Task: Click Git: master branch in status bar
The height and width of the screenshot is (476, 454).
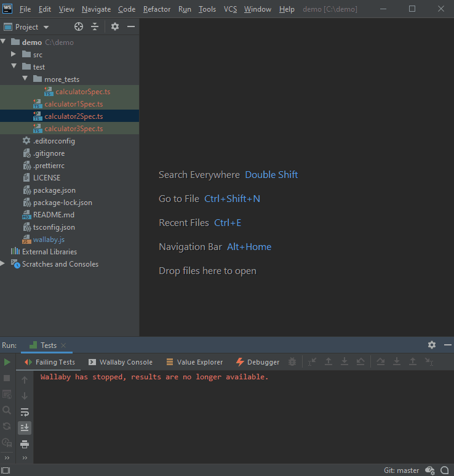Action: (401, 470)
